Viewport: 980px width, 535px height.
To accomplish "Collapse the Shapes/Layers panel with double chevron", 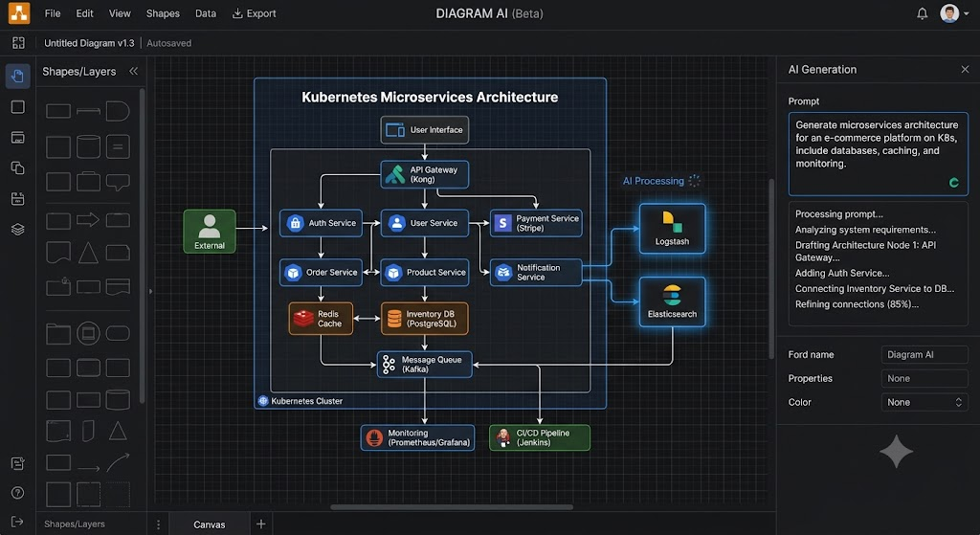I will [x=133, y=71].
